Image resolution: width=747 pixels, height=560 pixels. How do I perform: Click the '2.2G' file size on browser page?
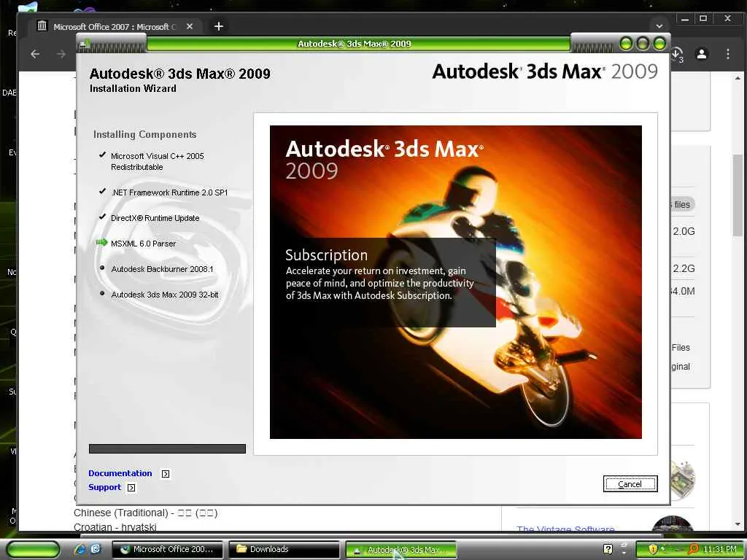click(x=684, y=268)
